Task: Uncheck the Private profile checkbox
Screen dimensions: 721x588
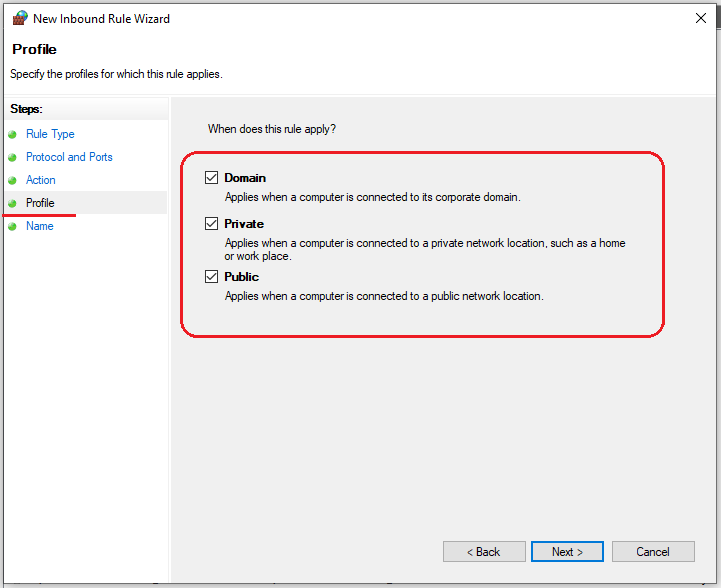Action: point(211,224)
